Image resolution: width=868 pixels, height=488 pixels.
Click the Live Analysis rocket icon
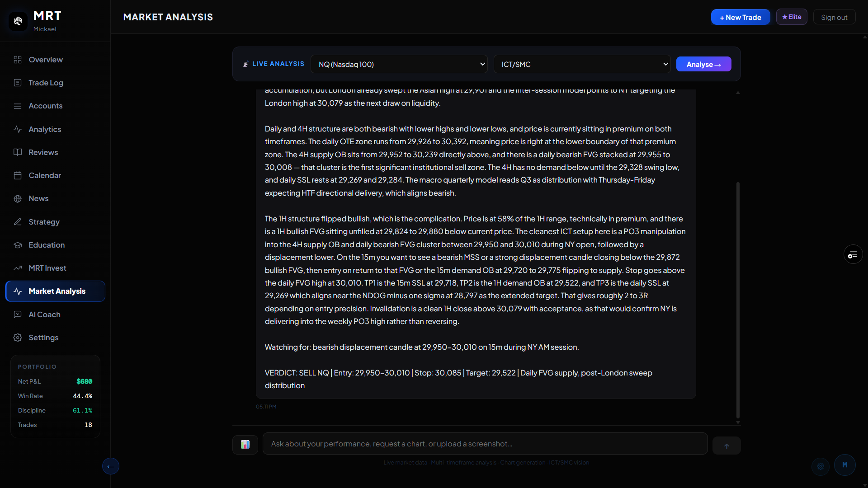[246, 64]
